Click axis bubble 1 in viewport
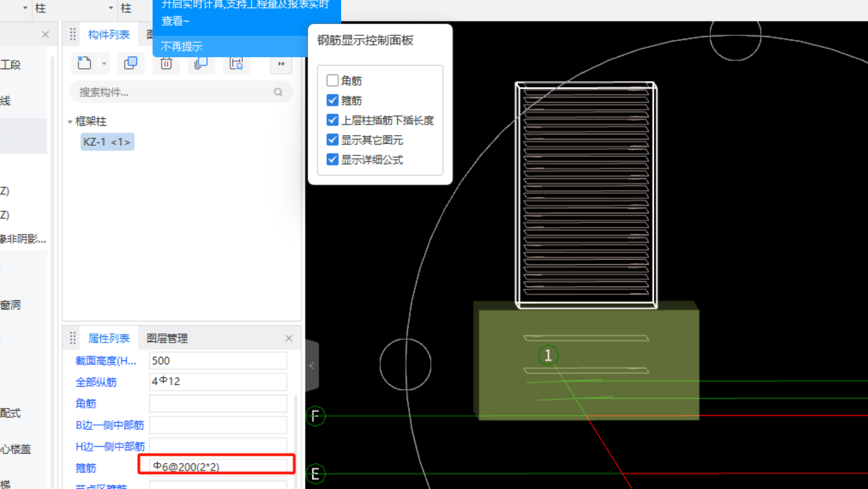 [548, 355]
